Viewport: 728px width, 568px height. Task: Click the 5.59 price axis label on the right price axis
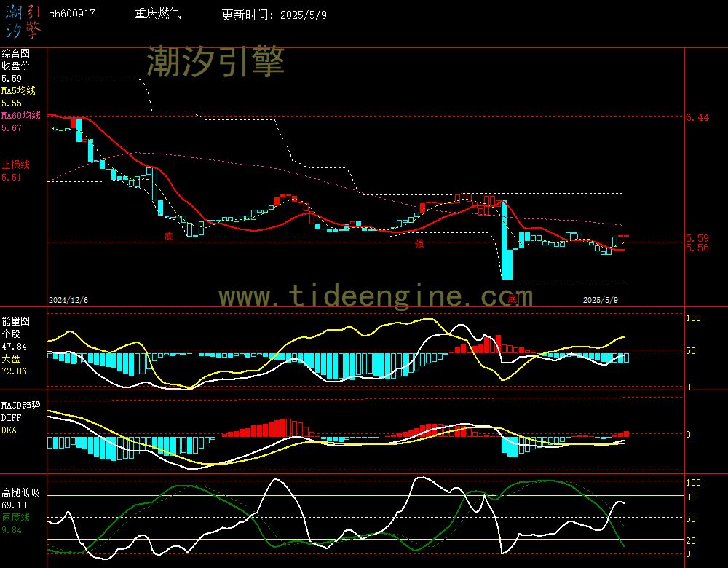pos(697,238)
